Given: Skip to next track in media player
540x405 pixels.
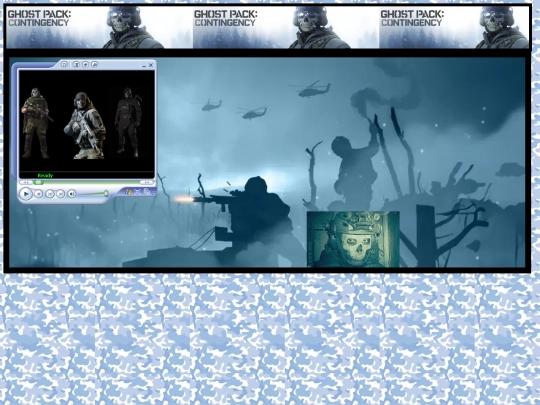Looking at the screenshot, I should (x=61, y=194).
